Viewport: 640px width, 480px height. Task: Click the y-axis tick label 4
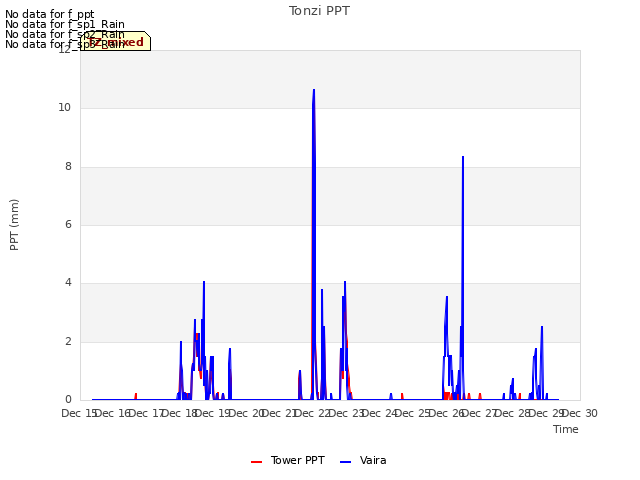coord(68,282)
